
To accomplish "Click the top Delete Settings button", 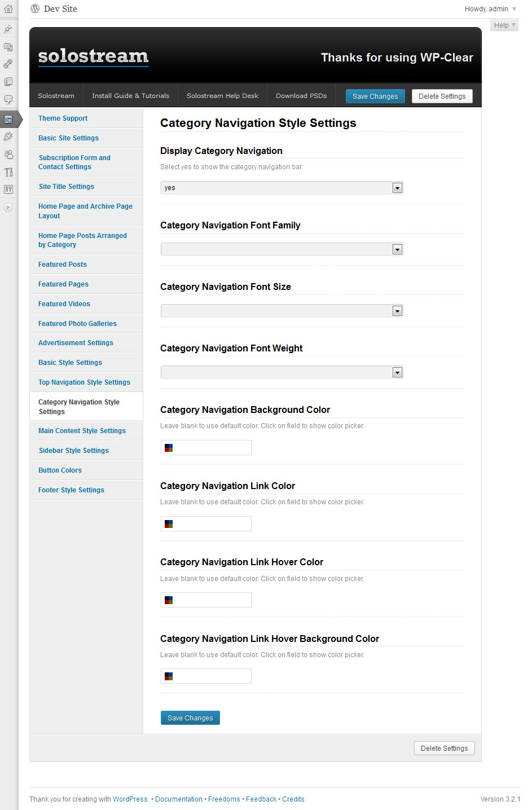I will pos(442,96).
